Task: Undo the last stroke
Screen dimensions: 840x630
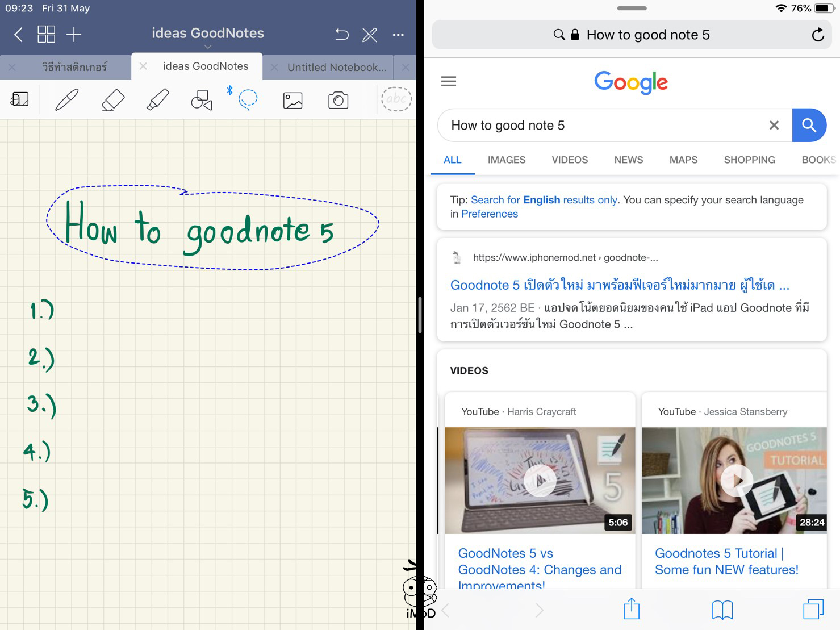Action: coord(341,35)
